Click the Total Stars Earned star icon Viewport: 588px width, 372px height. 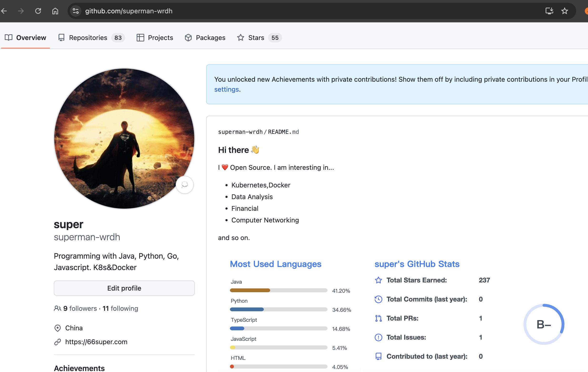coord(378,280)
